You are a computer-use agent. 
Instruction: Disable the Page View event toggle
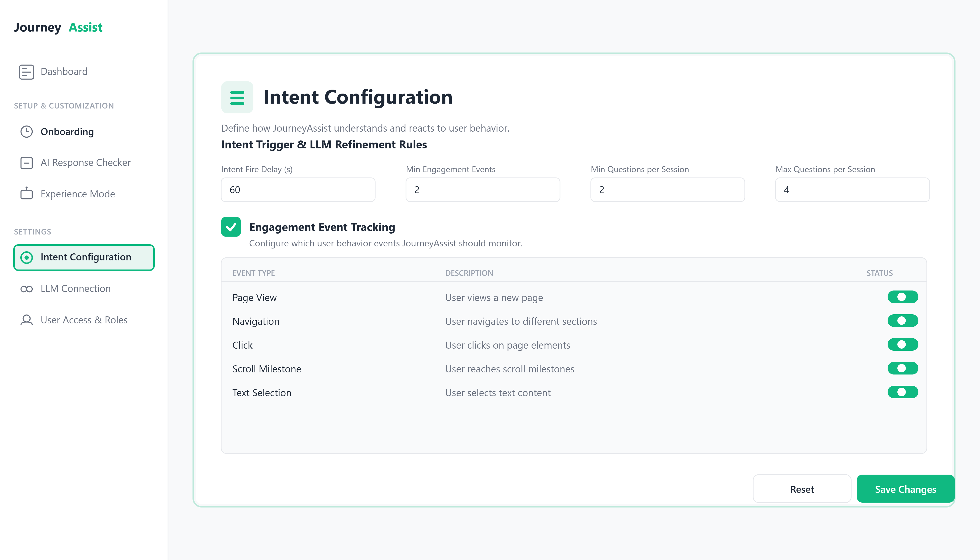pos(902,297)
